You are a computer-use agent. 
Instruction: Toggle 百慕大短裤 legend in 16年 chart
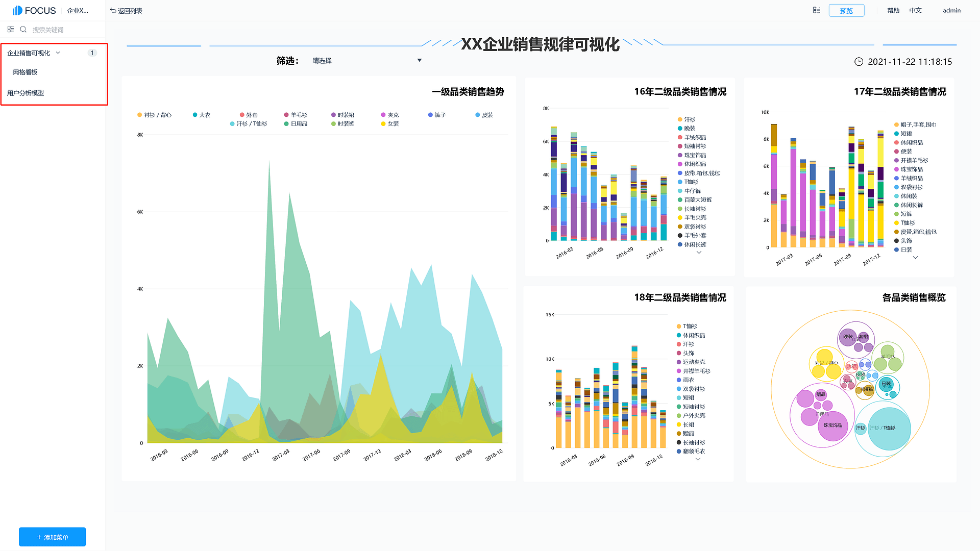click(695, 199)
